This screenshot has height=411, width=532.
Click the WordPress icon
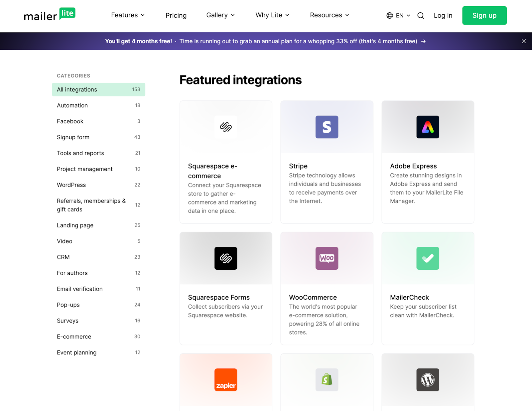(428, 380)
